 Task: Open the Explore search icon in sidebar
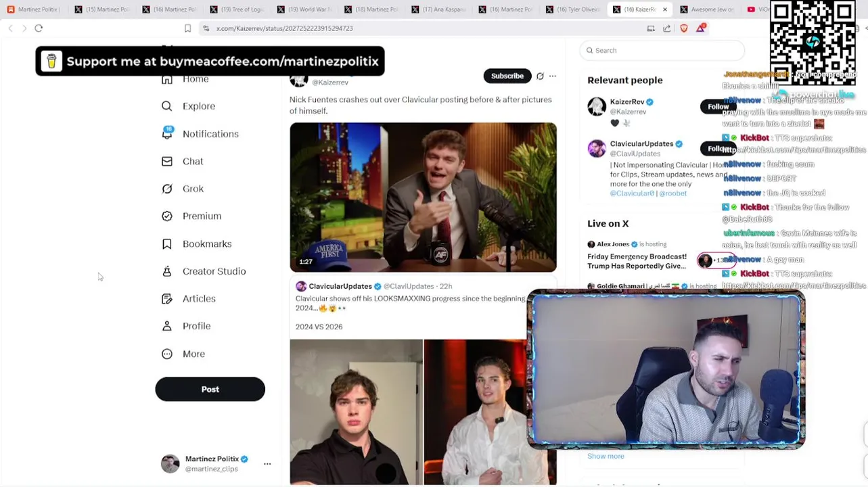(x=167, y=106)
